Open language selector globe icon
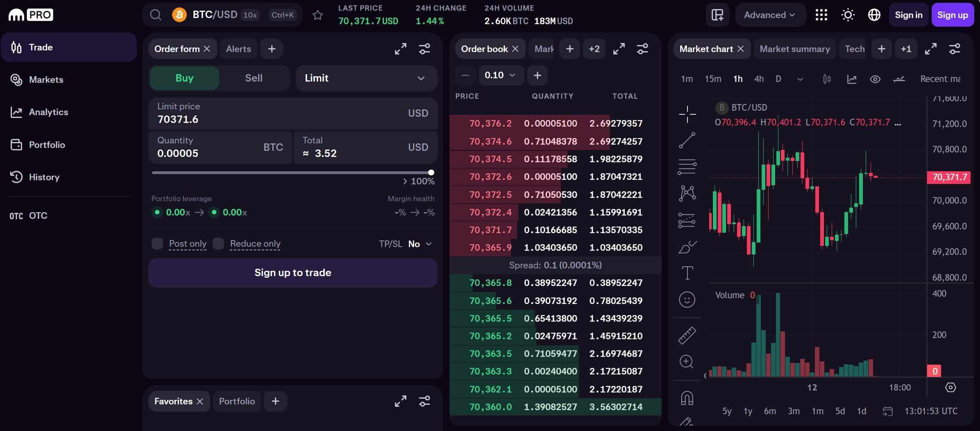The image size is (980, 431). point(874,15)
